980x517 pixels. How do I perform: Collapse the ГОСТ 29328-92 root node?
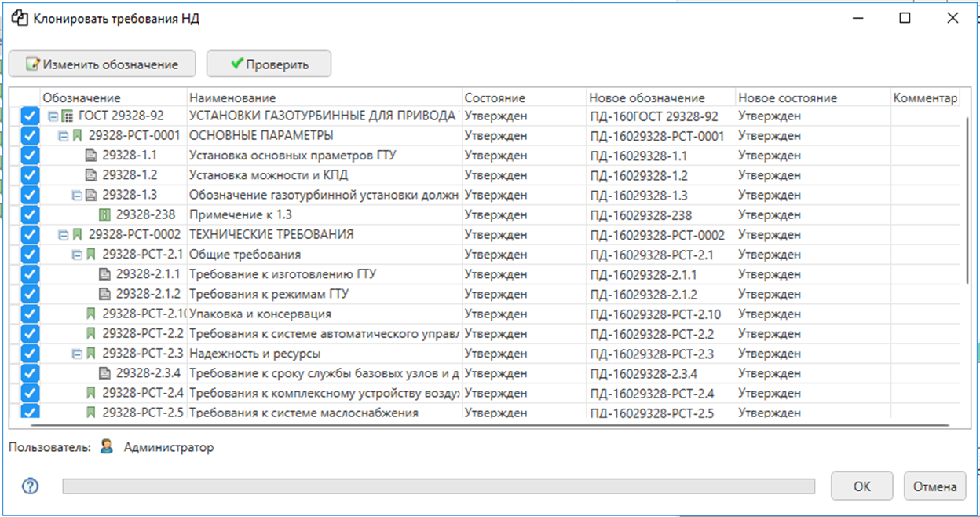pyautogui.click(x=53, y=116)
